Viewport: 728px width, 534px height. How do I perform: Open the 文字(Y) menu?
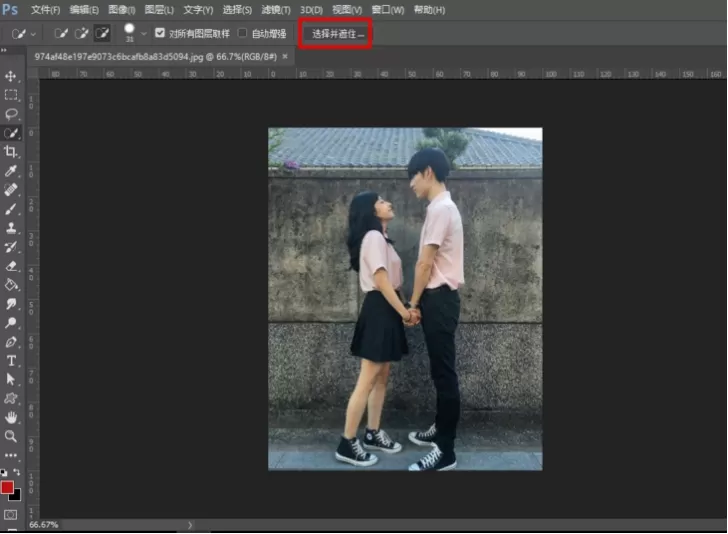pyautogui.click(x=198, y=10)
